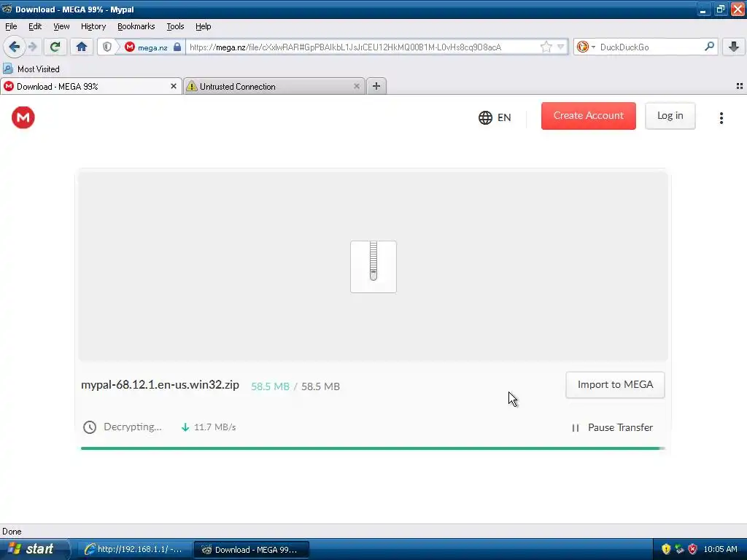Click the file name mypal-68.12.1.en-us.win32.zip
This screenshot has height=560, width=747.
tap(160, 385)
